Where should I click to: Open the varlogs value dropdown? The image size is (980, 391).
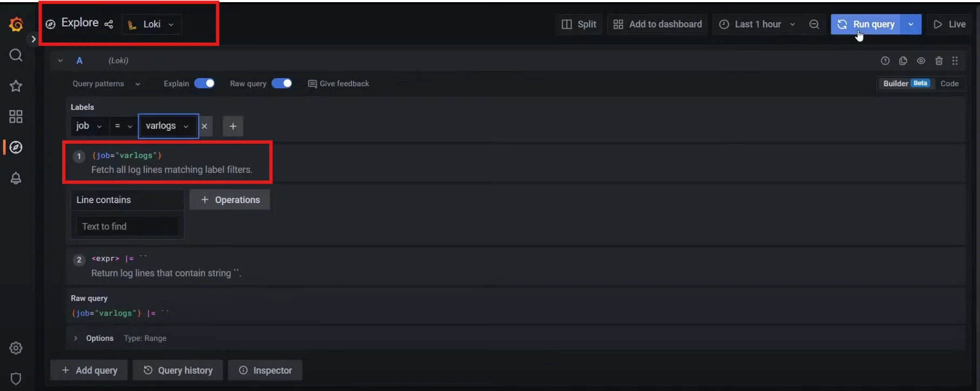(168, 126)
